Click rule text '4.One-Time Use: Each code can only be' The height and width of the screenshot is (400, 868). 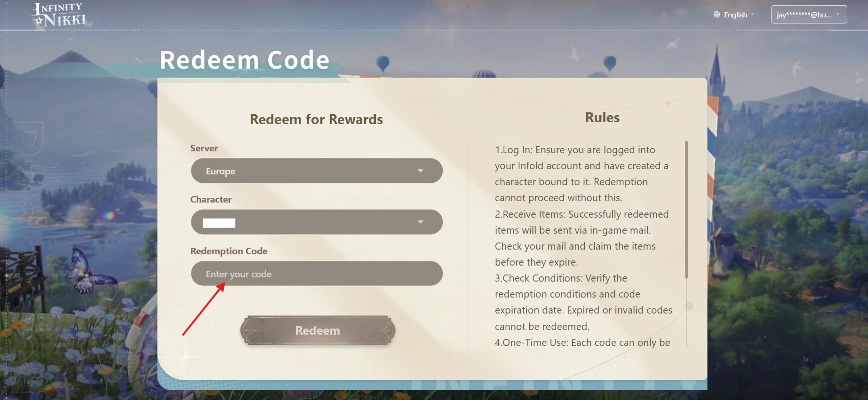[x=582, y=343]
